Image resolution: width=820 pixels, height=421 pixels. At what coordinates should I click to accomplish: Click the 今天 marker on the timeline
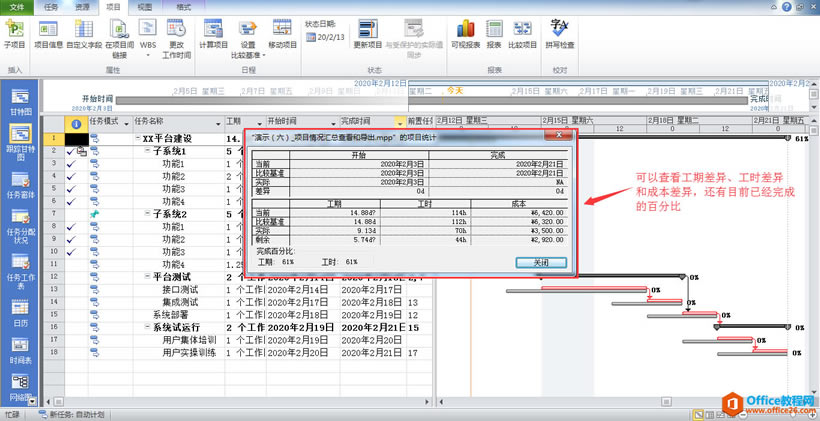coord(454,90)
